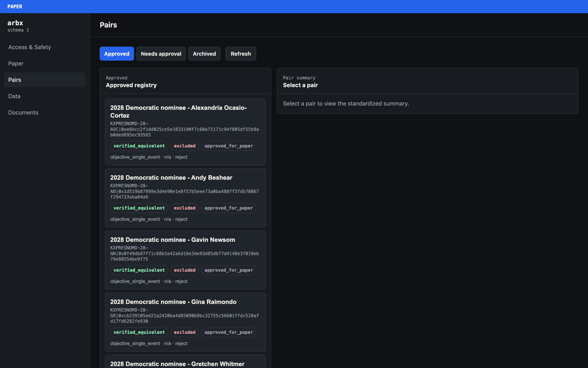Switch to the Approved tab

(116, 54)
